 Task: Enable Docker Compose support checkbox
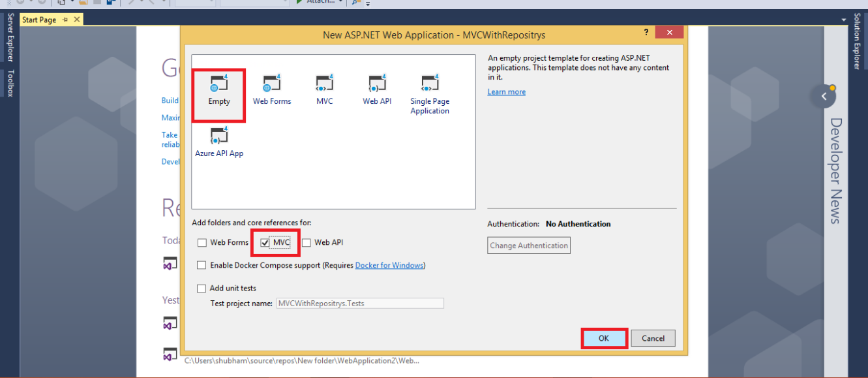pyautogui.click(x=202, y=266)
